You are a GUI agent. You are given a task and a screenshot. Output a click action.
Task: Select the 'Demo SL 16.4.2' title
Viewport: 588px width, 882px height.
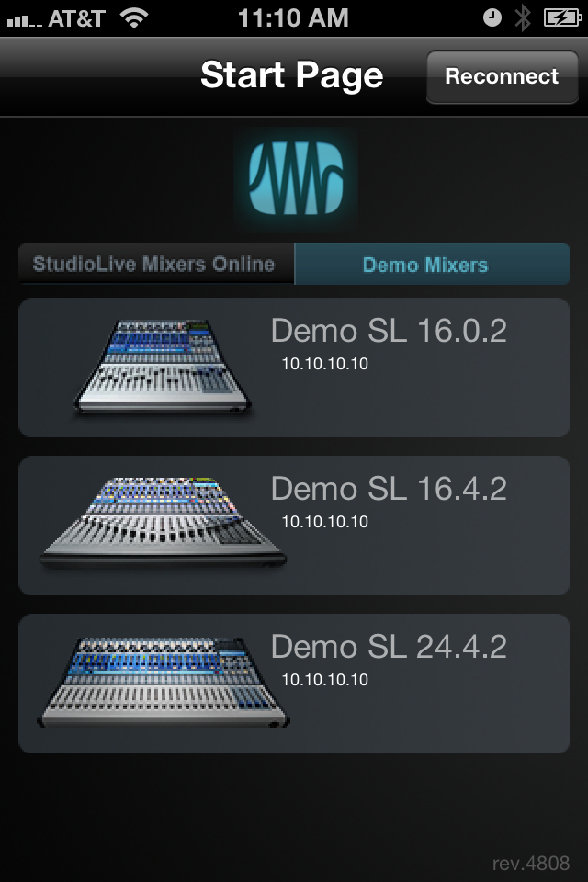point(389,489)
